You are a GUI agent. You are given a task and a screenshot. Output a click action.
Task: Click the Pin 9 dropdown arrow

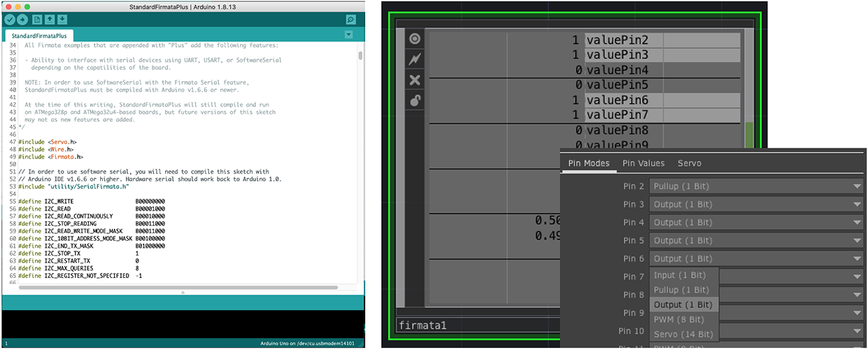point(858,314)
